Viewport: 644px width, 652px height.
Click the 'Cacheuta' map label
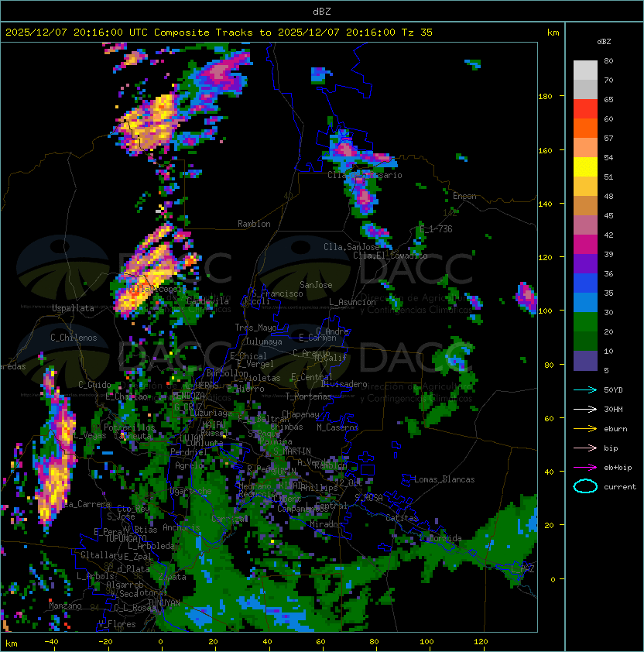coord(132,436)
